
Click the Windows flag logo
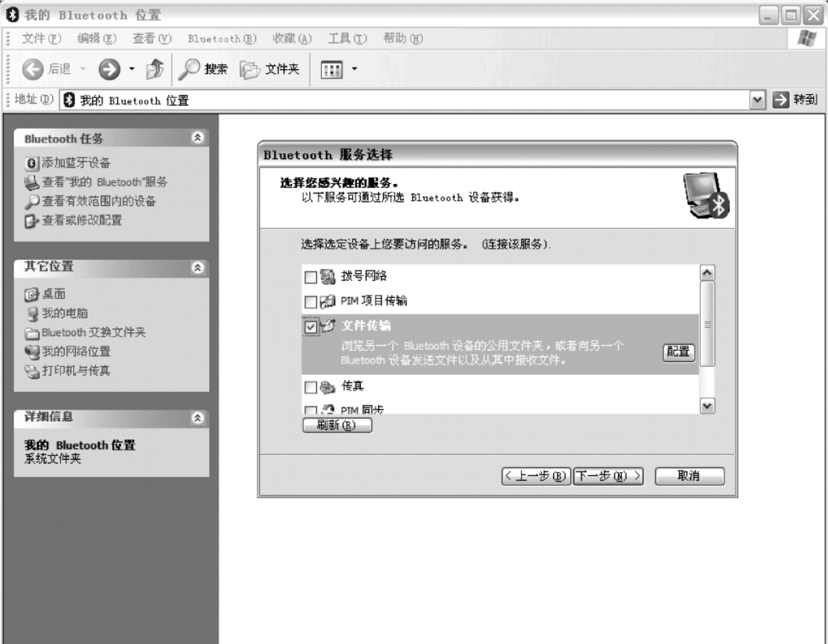tap(806, 38)
